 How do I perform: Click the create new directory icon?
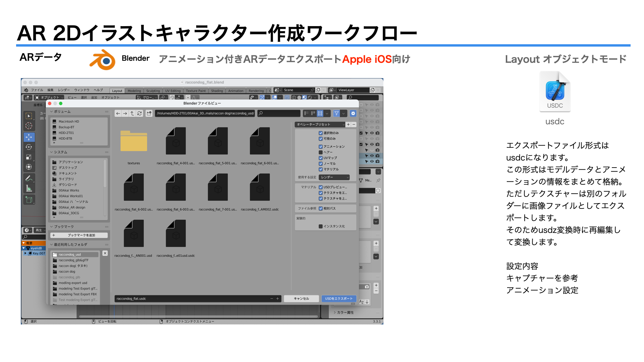coord(149,113)
